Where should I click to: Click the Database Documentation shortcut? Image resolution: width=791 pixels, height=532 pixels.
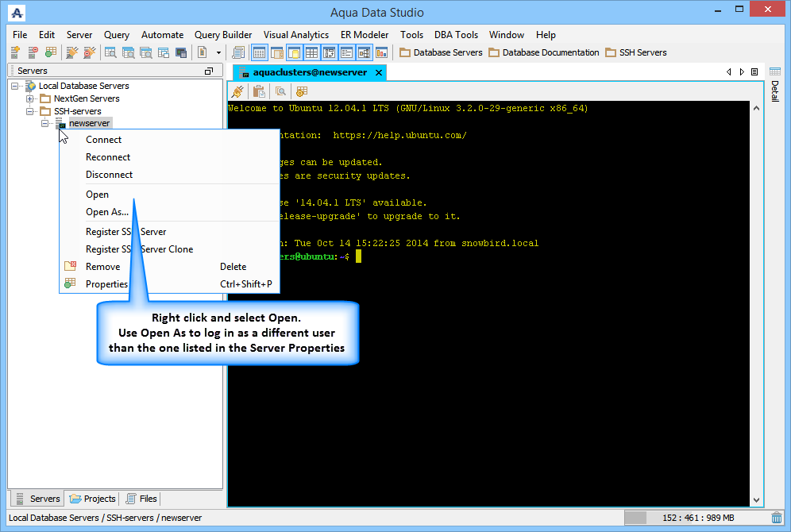[544, 52]
